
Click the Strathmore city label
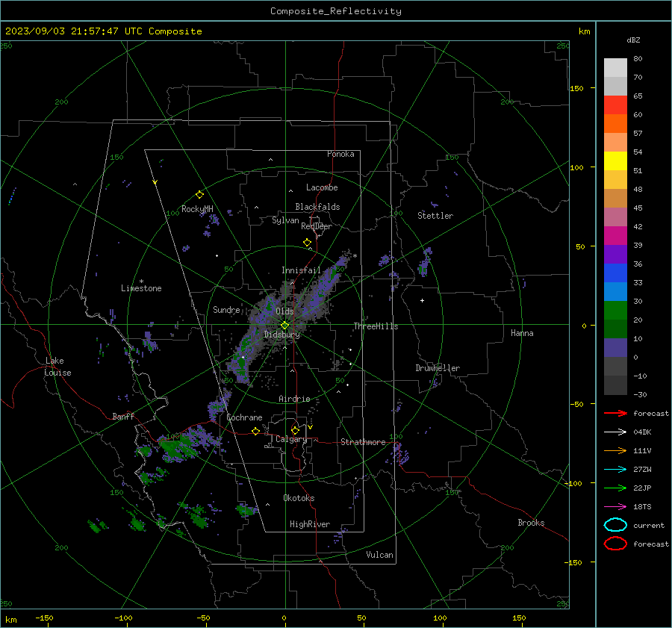pyautogui.click(x=363, y=442)
